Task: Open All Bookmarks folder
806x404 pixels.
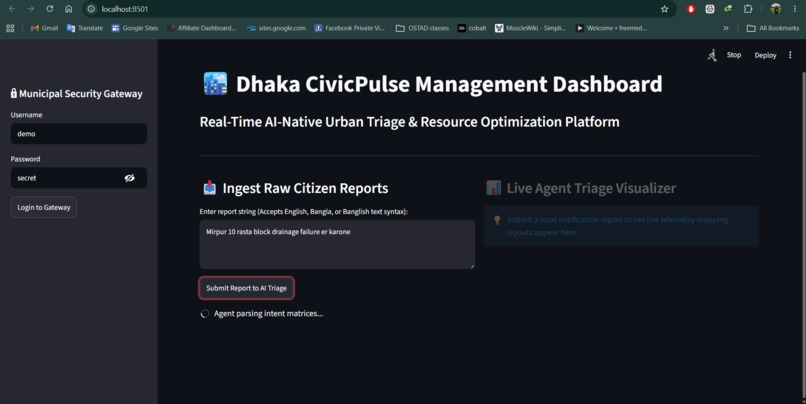Action: (773, 28)
